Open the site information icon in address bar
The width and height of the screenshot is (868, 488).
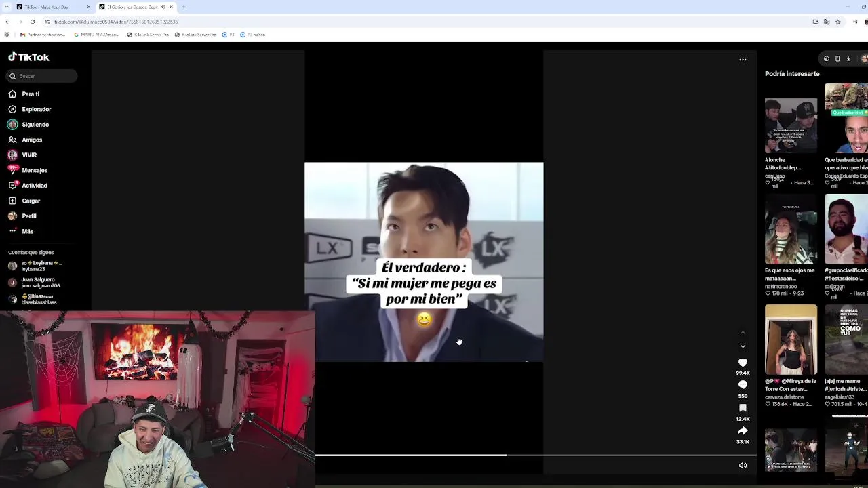[x=47, y=22]
